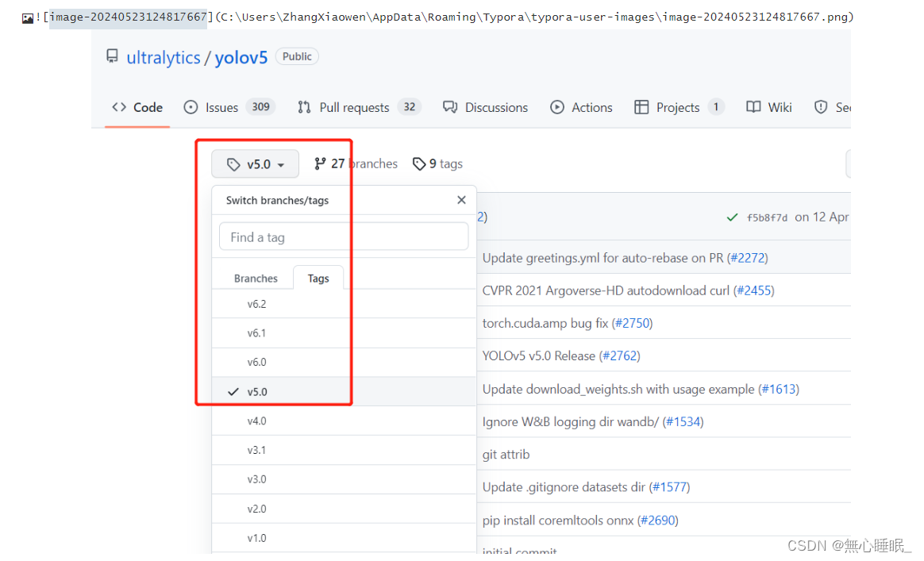Open the 9 tags link
The width and height of the screenshot is (924, 561).
[437, 163]
